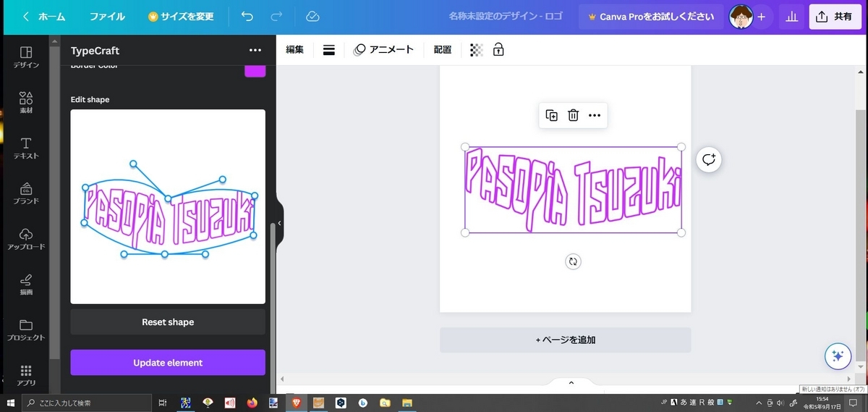Delete the selected element with trash icon

point(573,115)
